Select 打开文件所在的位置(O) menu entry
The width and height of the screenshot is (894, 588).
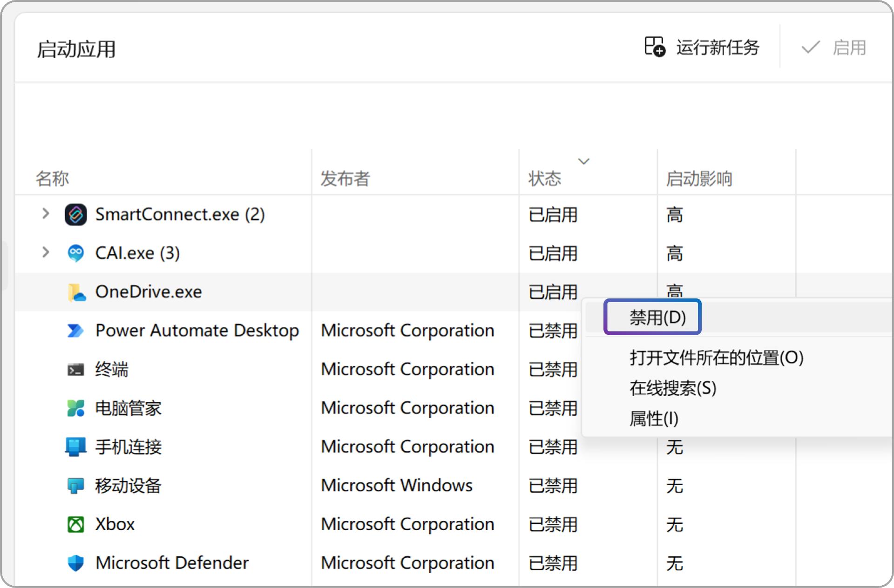coord(717,358)
